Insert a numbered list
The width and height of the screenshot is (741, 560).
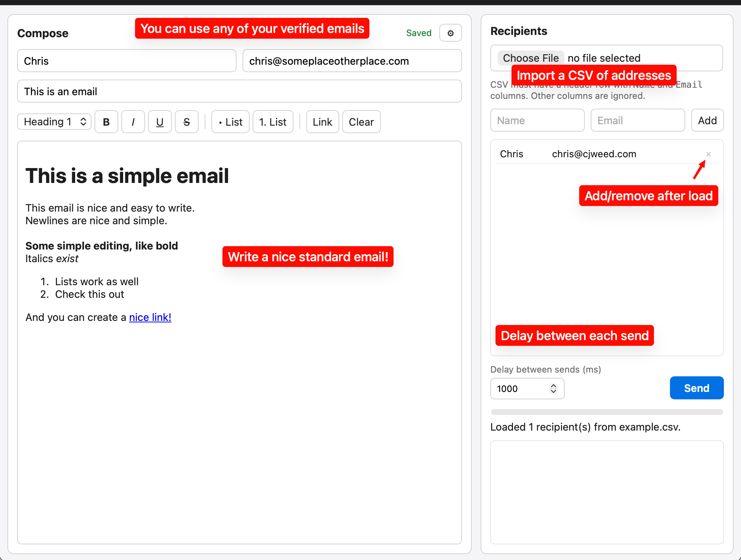coord(273,122)
